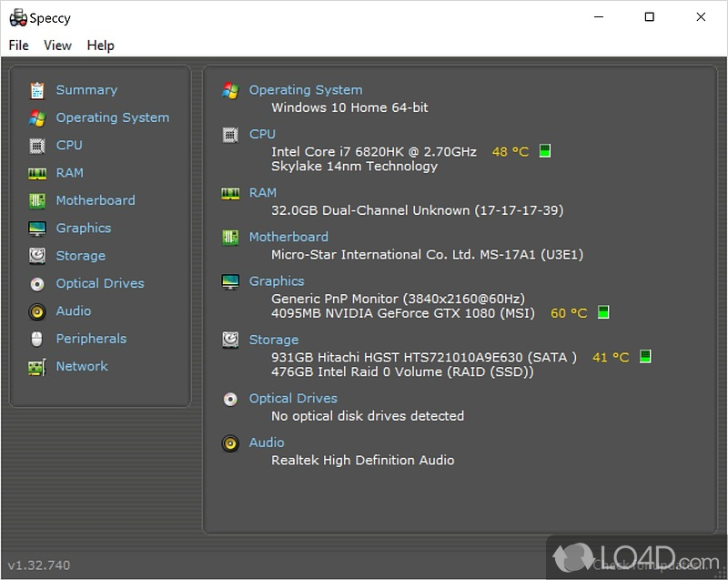Follow the Audio heading link in summary
This screenshot has width=728, height=580.
(x=267, y=443)
